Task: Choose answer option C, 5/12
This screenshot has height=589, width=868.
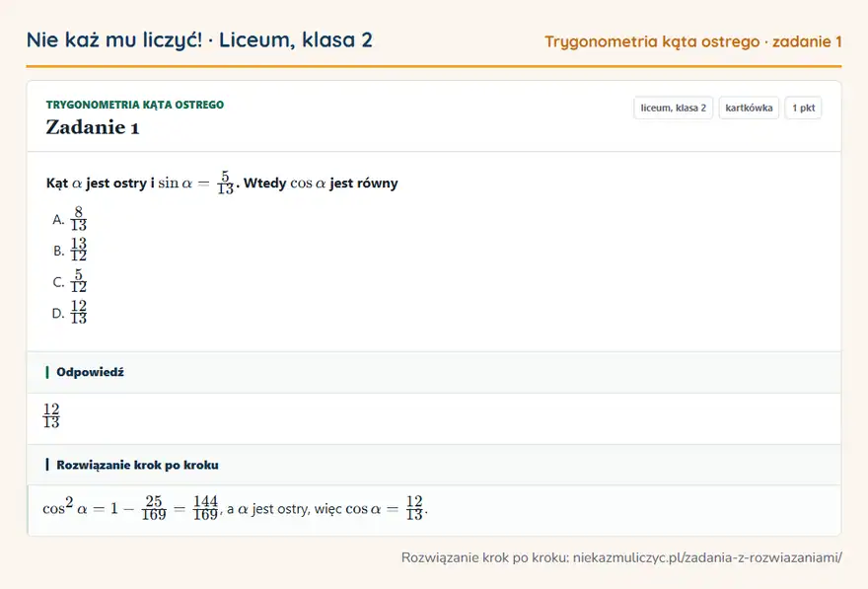Action: click(x=70, y=282)
